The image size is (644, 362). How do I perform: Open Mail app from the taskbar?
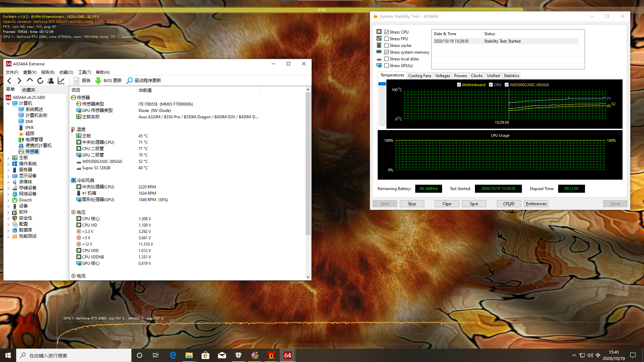click(222, 355)
